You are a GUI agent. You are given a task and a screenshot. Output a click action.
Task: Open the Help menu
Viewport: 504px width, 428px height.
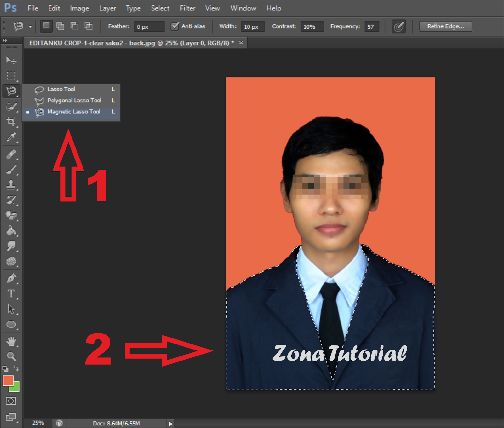(274, 8)
